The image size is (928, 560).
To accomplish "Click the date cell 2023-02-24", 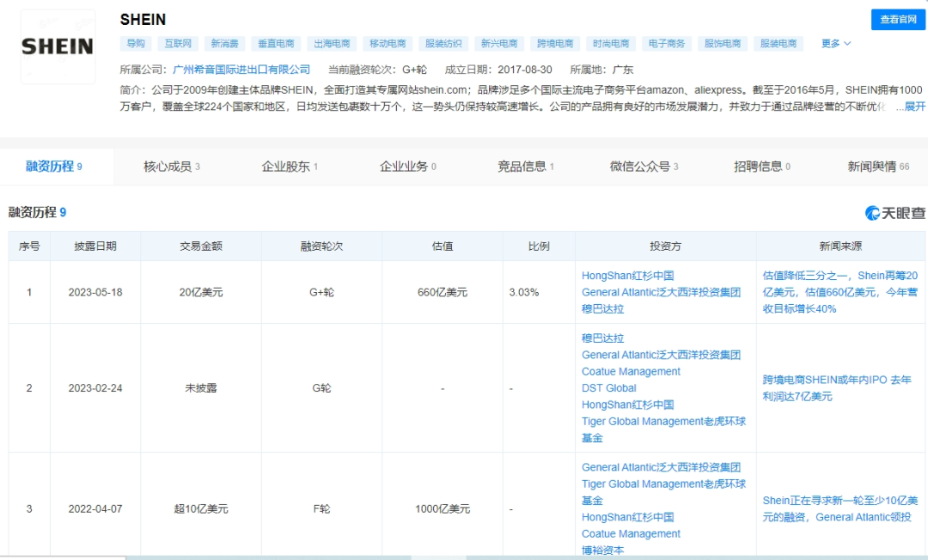I will pos(95,388).
